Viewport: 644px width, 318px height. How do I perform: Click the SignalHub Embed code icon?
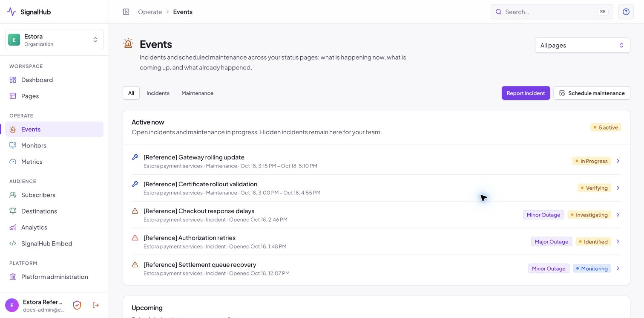coord(13,243)
